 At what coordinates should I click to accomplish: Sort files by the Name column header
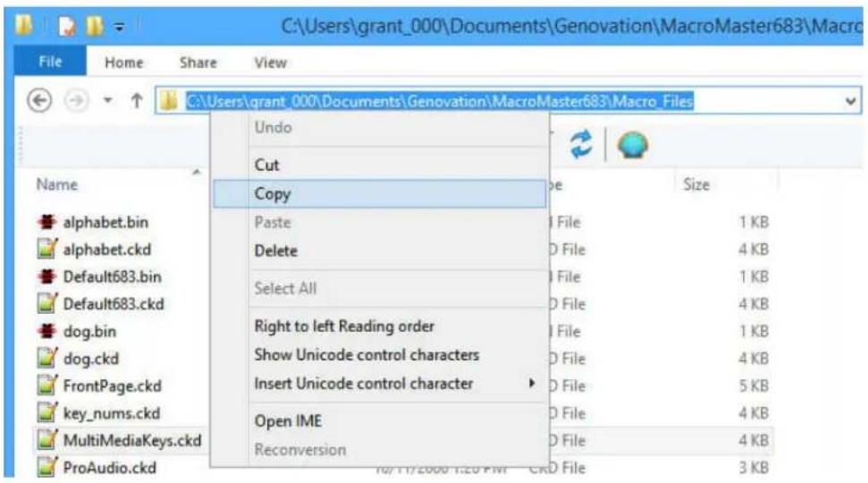[x=57, y=184]
